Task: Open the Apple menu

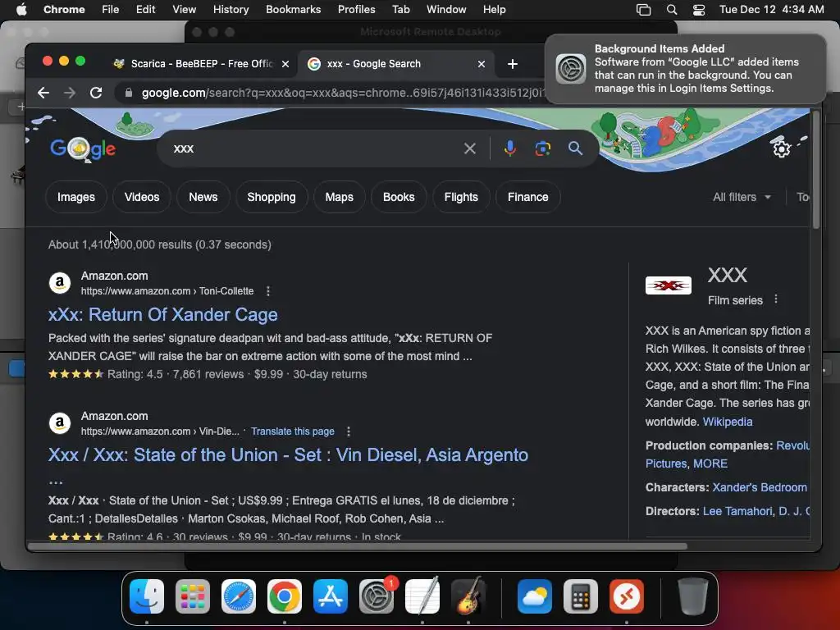Action: (x=21, y=10)
